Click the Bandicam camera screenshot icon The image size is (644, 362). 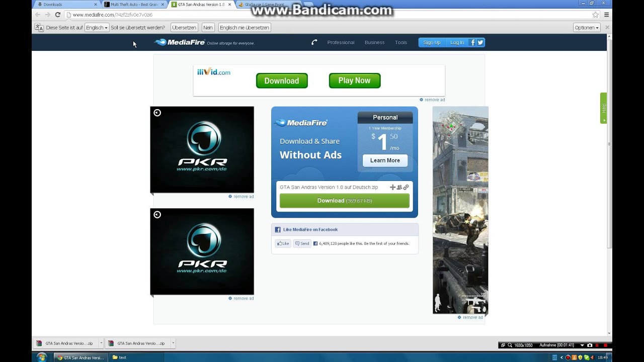pyautogui.click(x=590, y=345)
